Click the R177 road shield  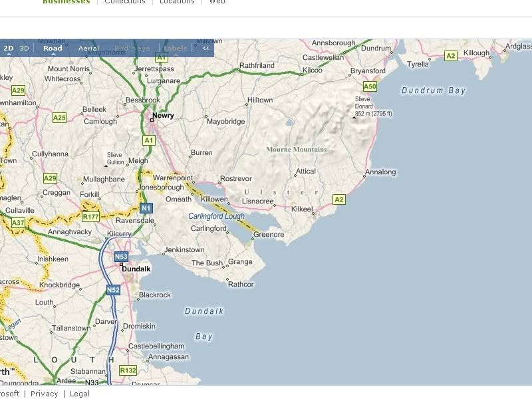[x=90, y=217]
